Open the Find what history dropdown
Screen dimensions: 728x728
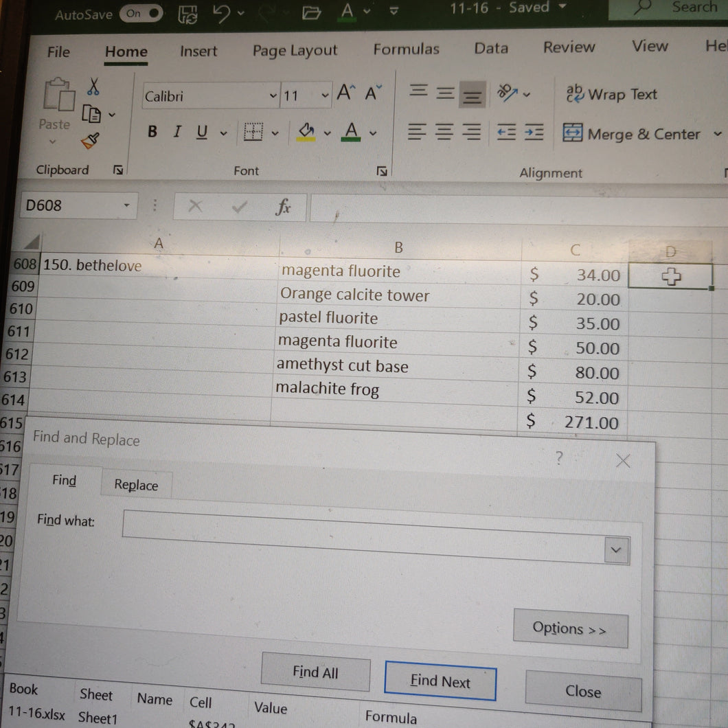tap(617, 550)
